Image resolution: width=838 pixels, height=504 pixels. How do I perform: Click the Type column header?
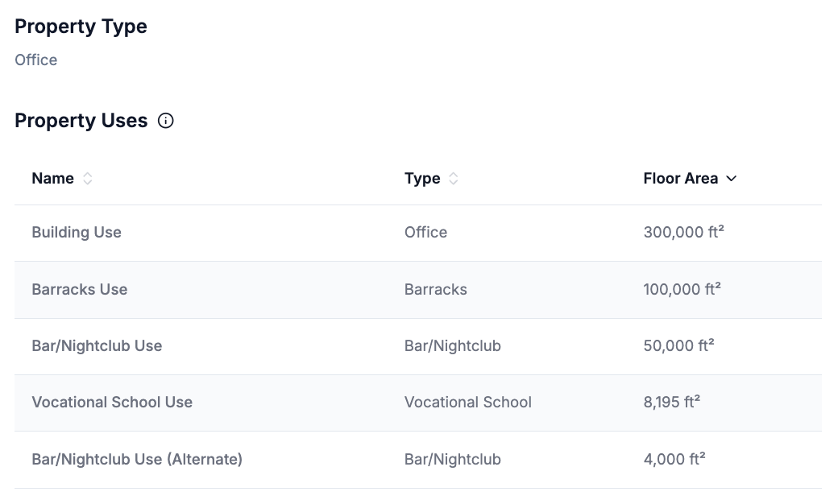coord(422,179)
